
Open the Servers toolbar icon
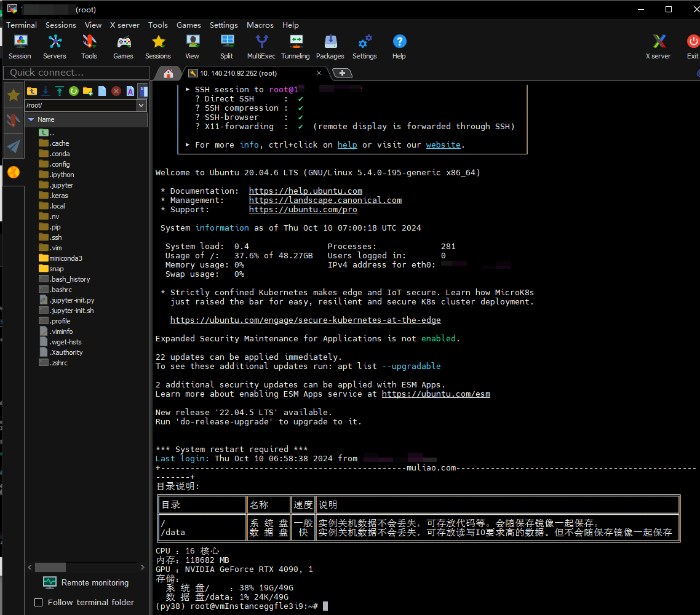click(x=55, y=47)
